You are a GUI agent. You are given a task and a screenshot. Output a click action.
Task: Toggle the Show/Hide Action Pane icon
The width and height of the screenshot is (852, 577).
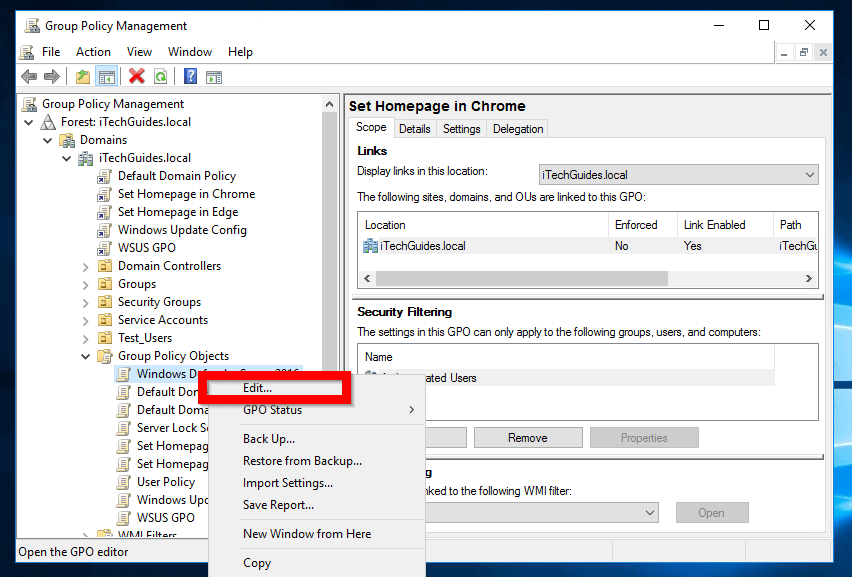213,77
